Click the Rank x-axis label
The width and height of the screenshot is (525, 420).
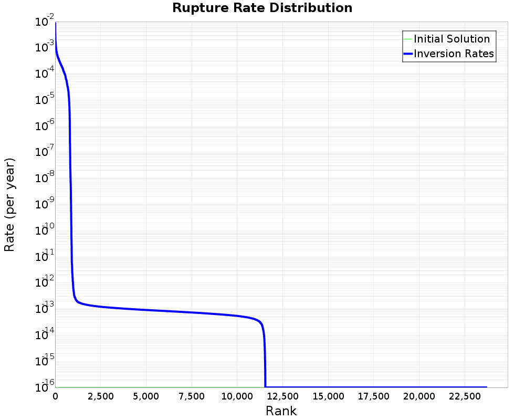(281, 411)
